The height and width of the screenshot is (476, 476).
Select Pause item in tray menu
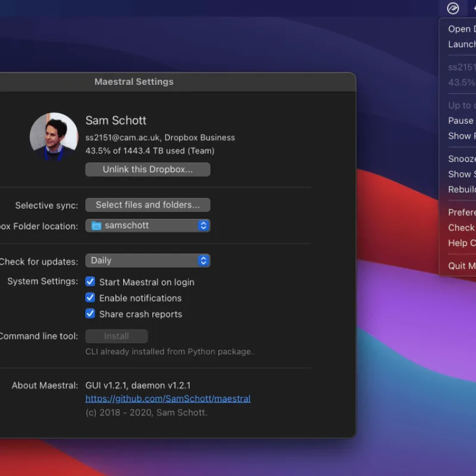(x=461, y=121)
